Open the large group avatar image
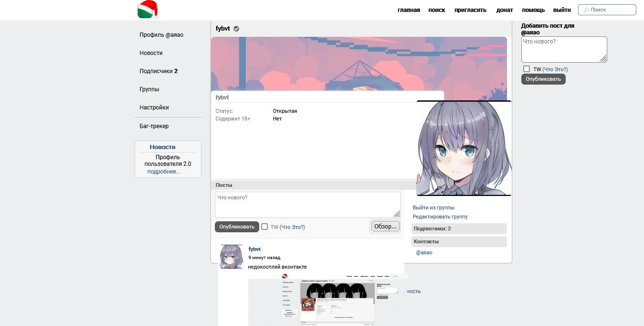 464,148
